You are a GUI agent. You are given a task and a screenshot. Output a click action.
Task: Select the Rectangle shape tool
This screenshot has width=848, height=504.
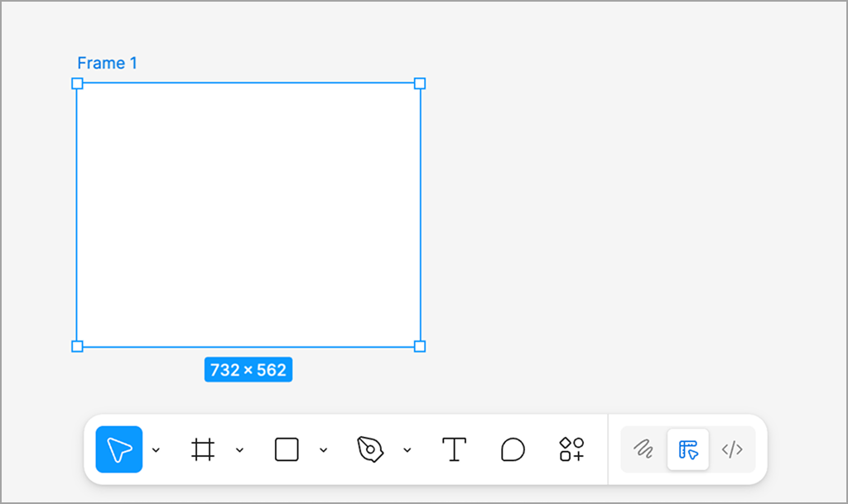coord(287,449)
